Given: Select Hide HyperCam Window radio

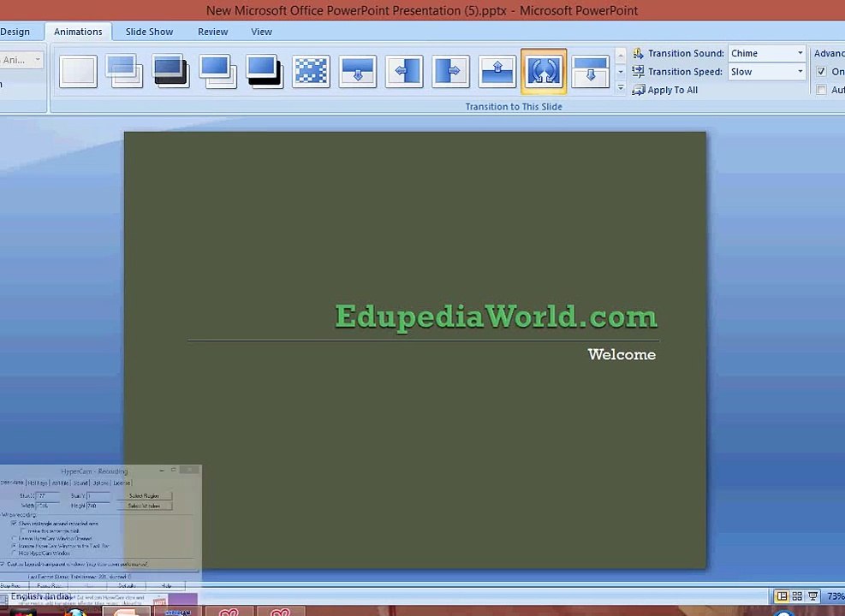Looking at the screenshot, I should [14, 554].
